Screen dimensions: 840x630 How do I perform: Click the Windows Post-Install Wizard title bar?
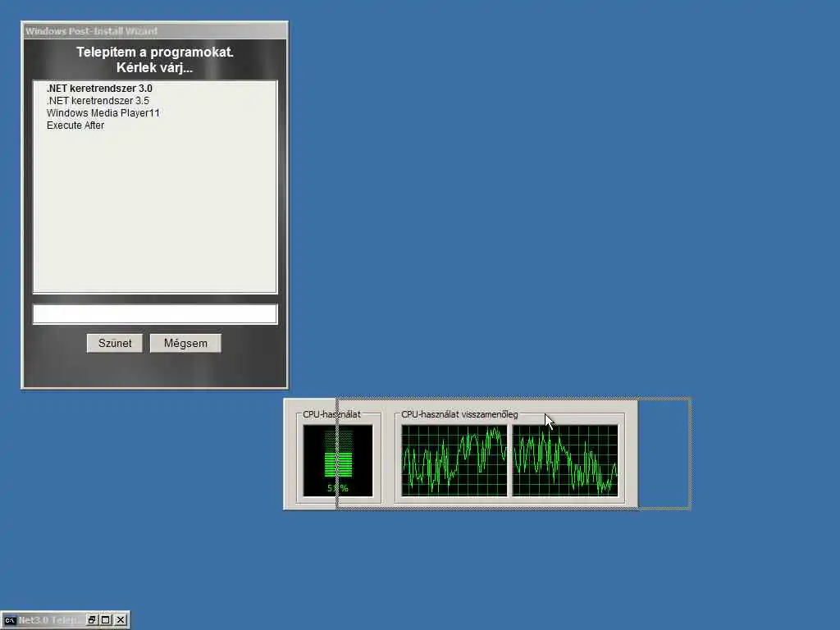(x=154, y=31)
